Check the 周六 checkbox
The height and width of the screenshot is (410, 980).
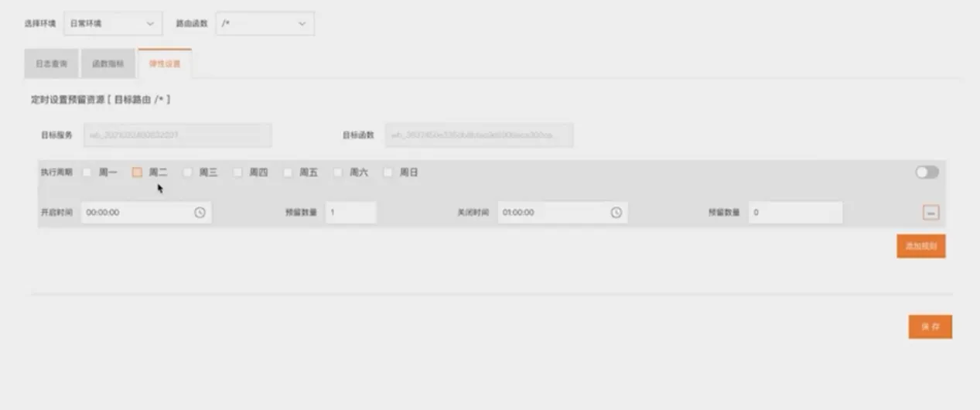click(338, 173)
